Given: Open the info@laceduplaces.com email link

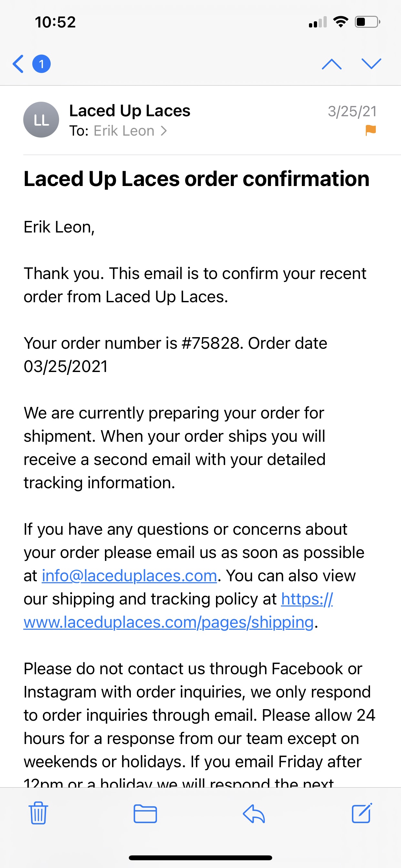Looking at the screenshot, I should (x=129, y=576).
